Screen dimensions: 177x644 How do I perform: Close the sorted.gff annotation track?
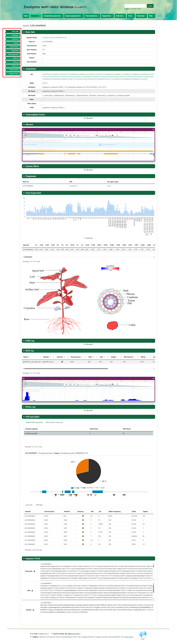[26, 149]
